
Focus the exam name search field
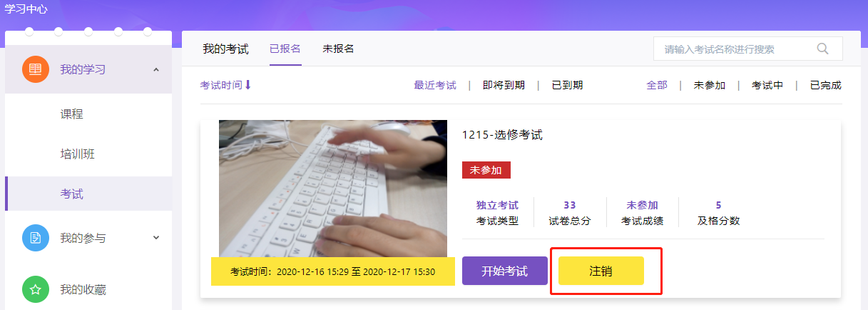[735, 49]
